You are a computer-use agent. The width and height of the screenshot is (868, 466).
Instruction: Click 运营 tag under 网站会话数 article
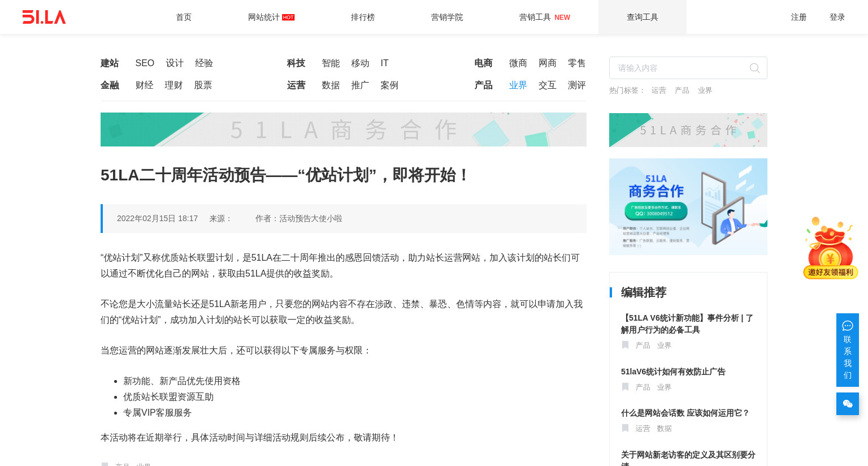643,429
